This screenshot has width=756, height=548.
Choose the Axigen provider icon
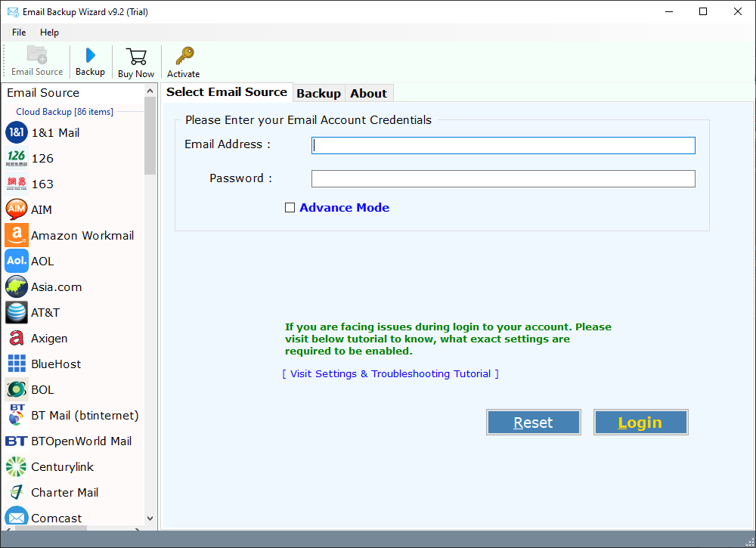tap(17, 338)
